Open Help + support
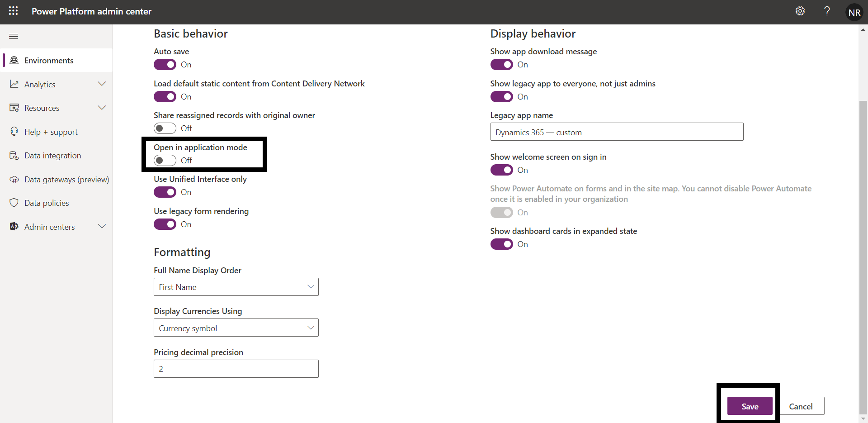 click(x=51, y=132)
